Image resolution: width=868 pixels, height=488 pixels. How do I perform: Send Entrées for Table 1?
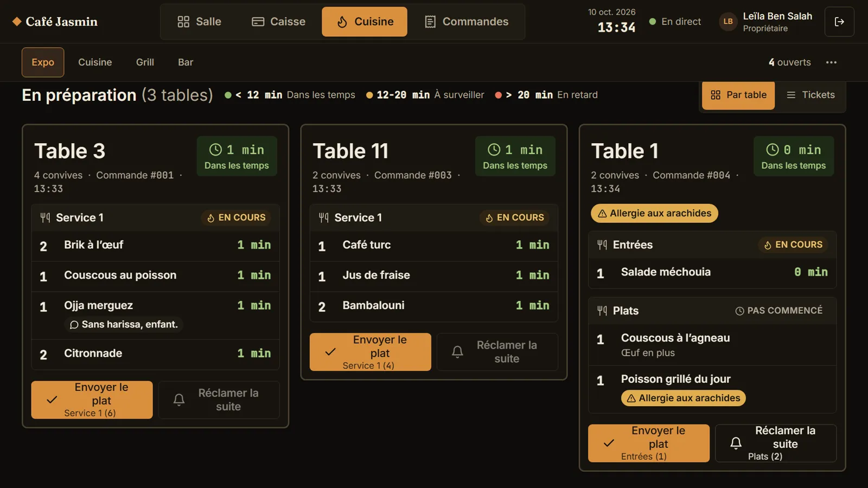point(649,443)
